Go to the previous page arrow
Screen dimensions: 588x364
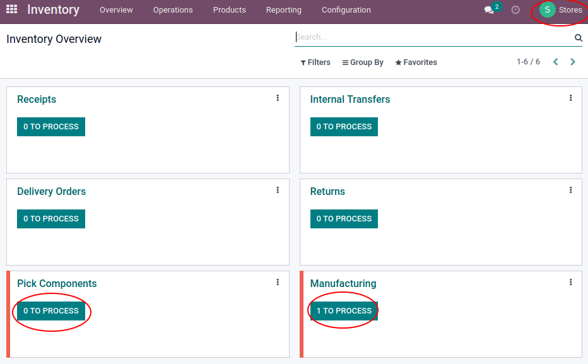pyautogui.click(x=556, y=62)
